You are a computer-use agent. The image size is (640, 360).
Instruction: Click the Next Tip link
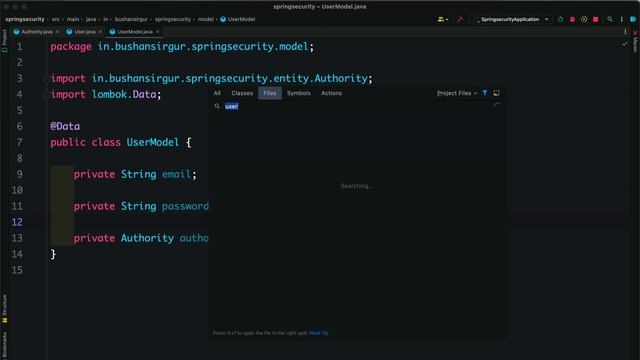point(319,333)
